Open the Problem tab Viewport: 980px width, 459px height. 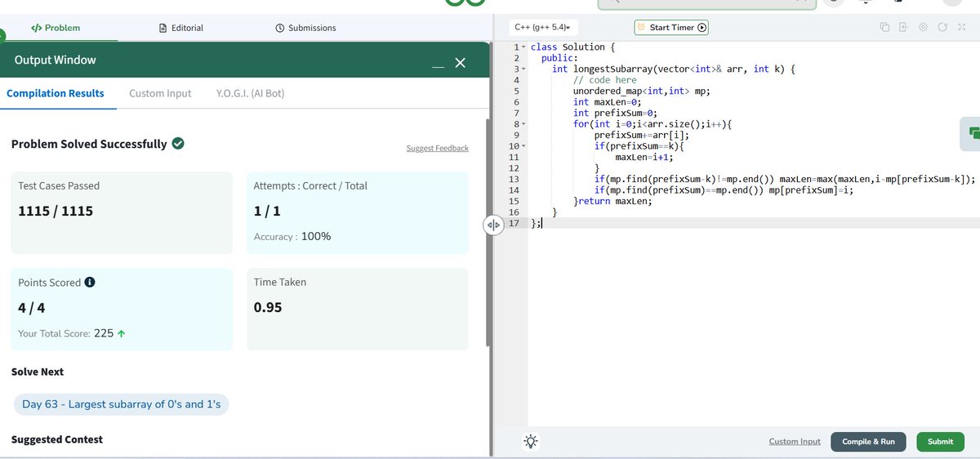pyautogui.click(x=56, y=28)
